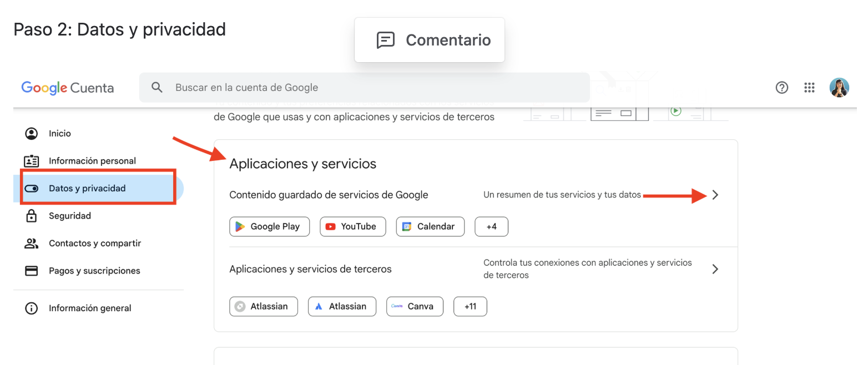Open the help question mark icon
Viewport: 868px width, 365px height.
[x=782, y=88]
